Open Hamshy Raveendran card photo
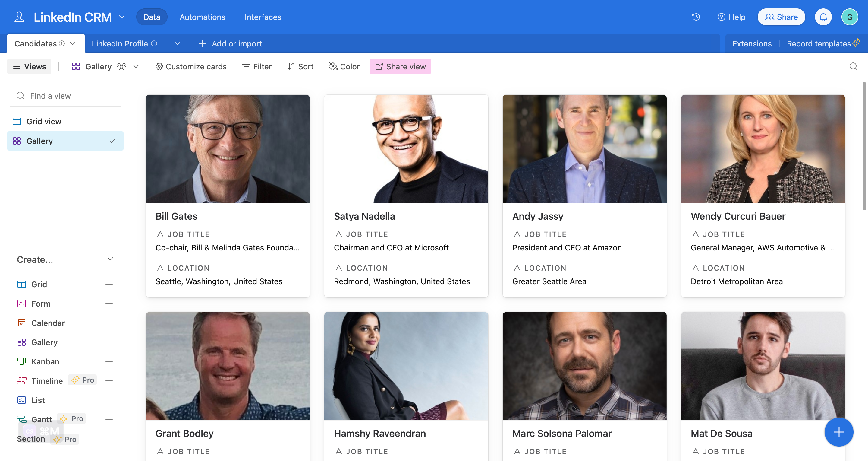The height and width of the screenshot is (461, 868). pyautogui.click(x=406, y=366)
